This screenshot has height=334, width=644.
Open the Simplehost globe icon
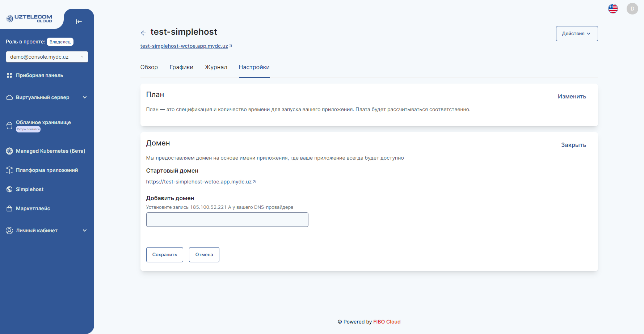coord(9,189)
